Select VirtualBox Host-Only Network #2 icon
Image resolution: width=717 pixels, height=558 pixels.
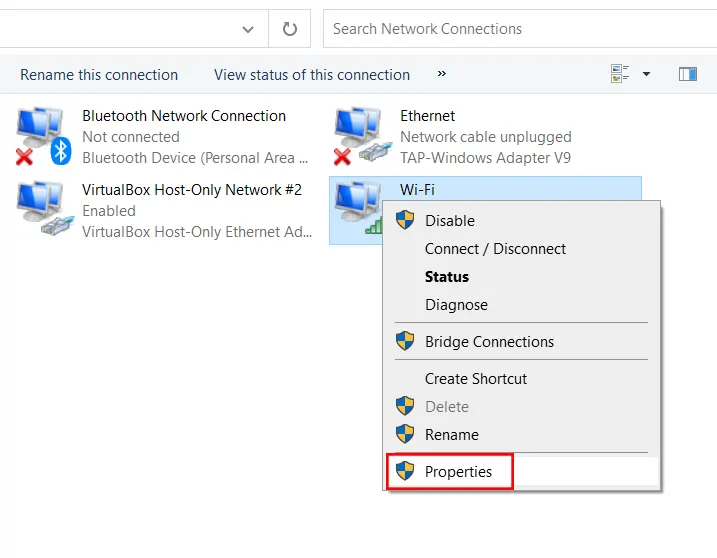pyautogui.click(x=44, y=208)
